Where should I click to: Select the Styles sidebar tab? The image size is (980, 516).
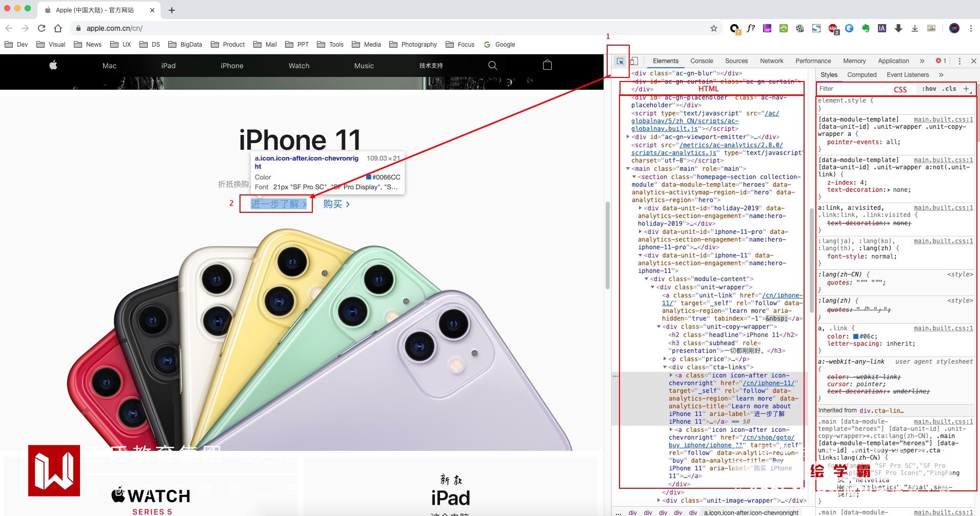pos(829,75)
